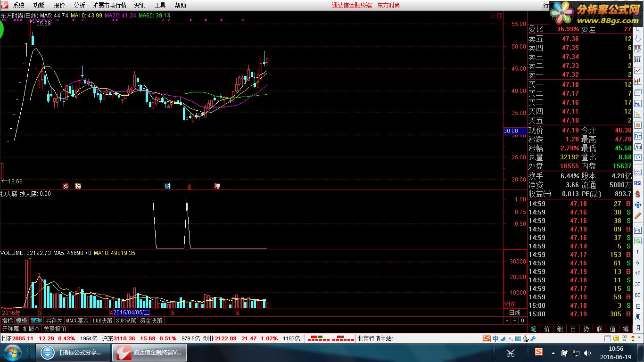The image size is (644, 362).
Task: Switch to the 15-minute period
Action: [x=637, y=273]
